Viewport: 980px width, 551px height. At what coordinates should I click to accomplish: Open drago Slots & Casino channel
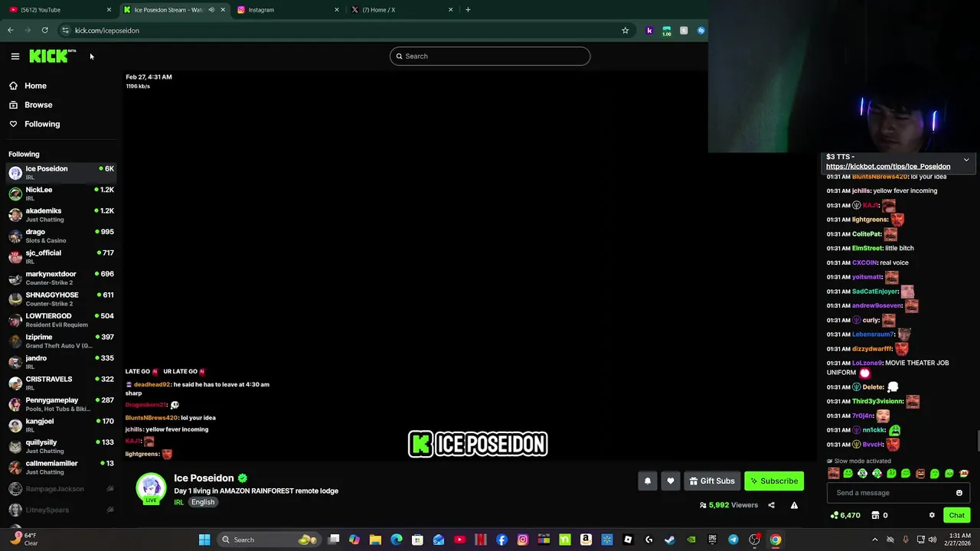(x=61, y=236)
